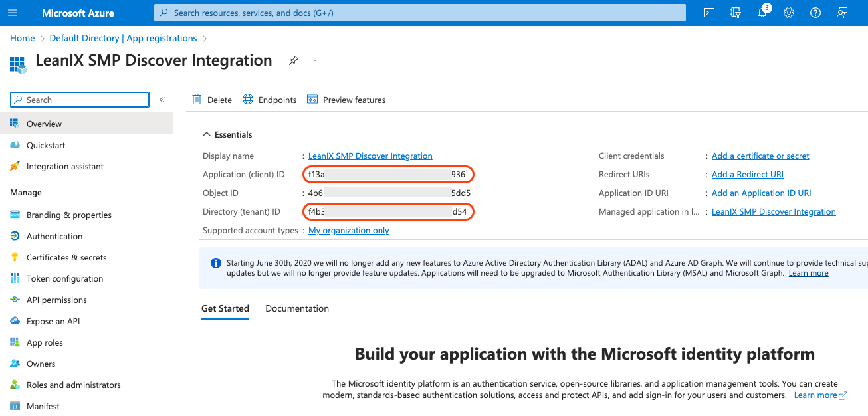Click the info icon in the notice banner
868x416 pixels.
coord(216,263)
